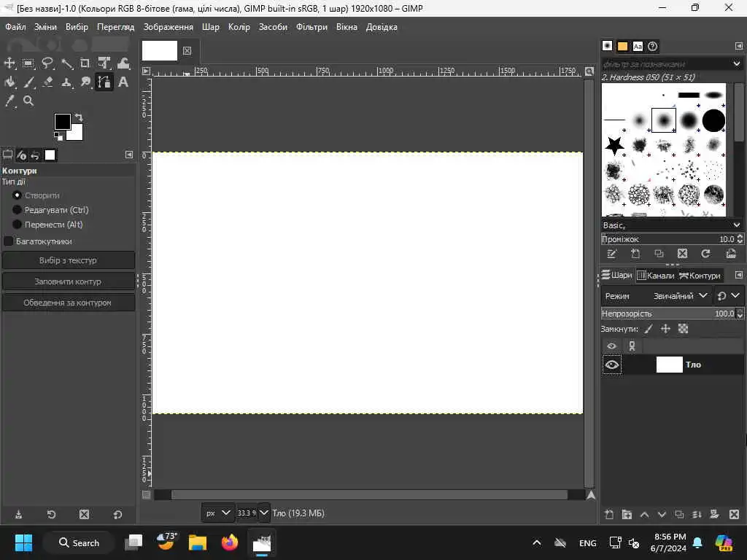Select the Color Picker tool

pos(9,101)
